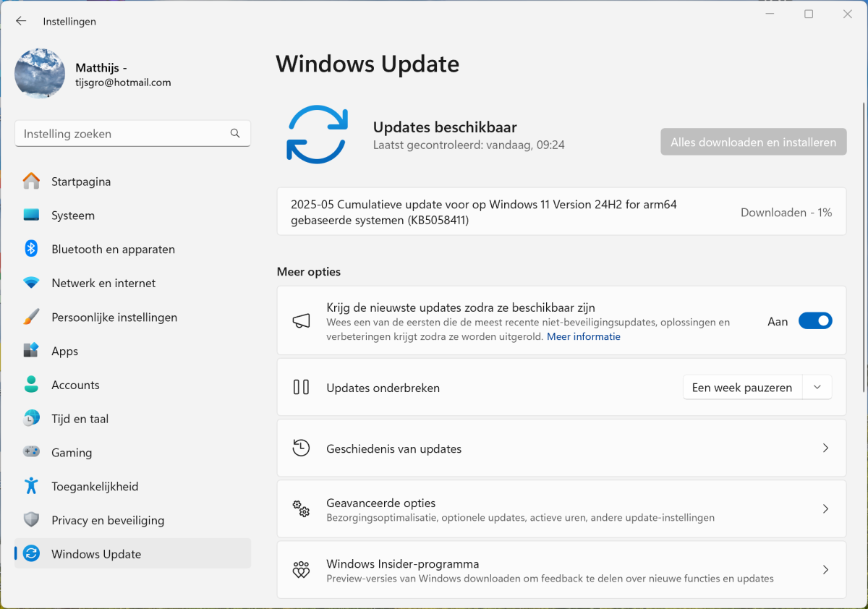868x609 pixels.
Task: Click the back arrow in title bar
Action: tap(21, 21)
